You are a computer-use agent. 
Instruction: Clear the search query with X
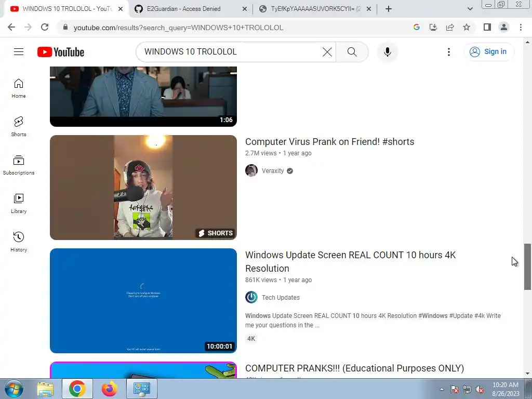point(327,52)
